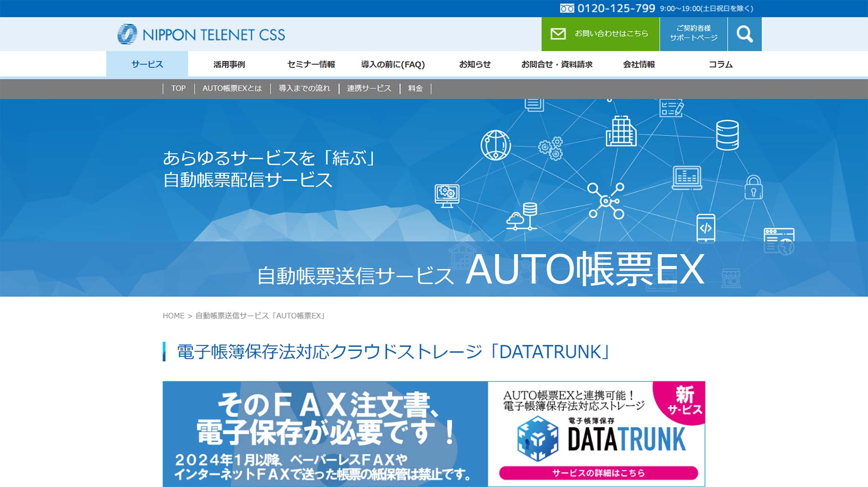This screenshot has width=868, height=487.
Task: Select TOP in the sub navigation
Action: (178, 88)
